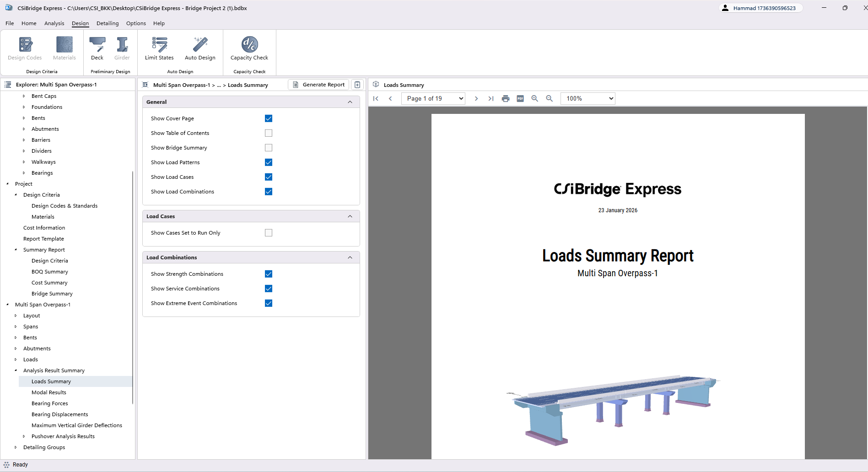Select the Limit States tool
The height and width of the screenshot is (472, 868).
pyautogui.click(x=159, y=48)
